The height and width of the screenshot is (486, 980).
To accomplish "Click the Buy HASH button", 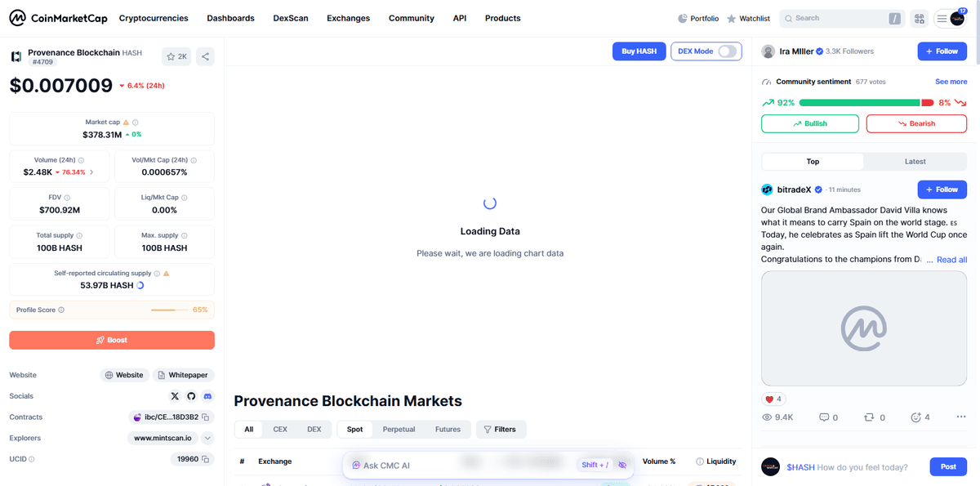I will [639, 51].
